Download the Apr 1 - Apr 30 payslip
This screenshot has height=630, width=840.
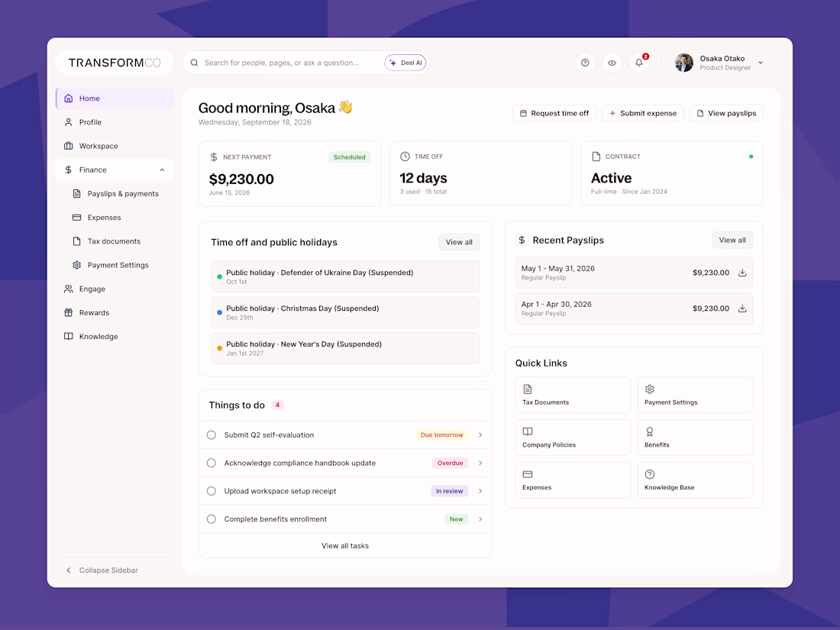click(x=742, y=309)
